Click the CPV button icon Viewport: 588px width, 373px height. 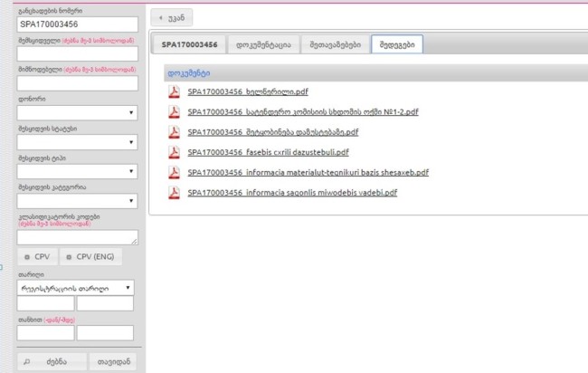(27, 257)
